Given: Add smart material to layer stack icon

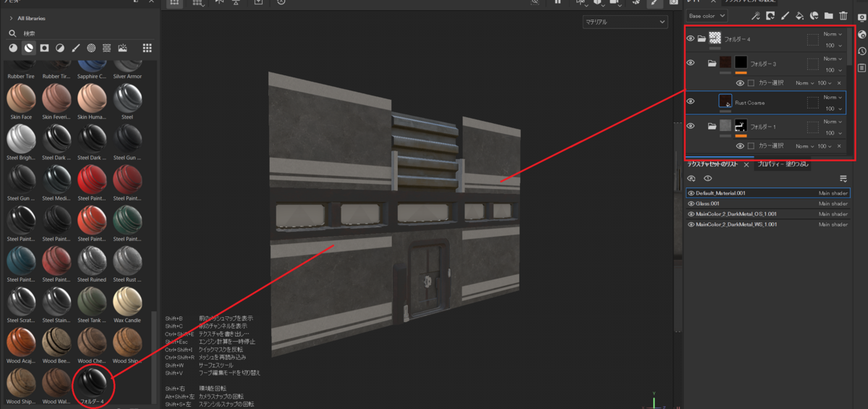Looking at the screenshot, I should (x=814, y=15).
